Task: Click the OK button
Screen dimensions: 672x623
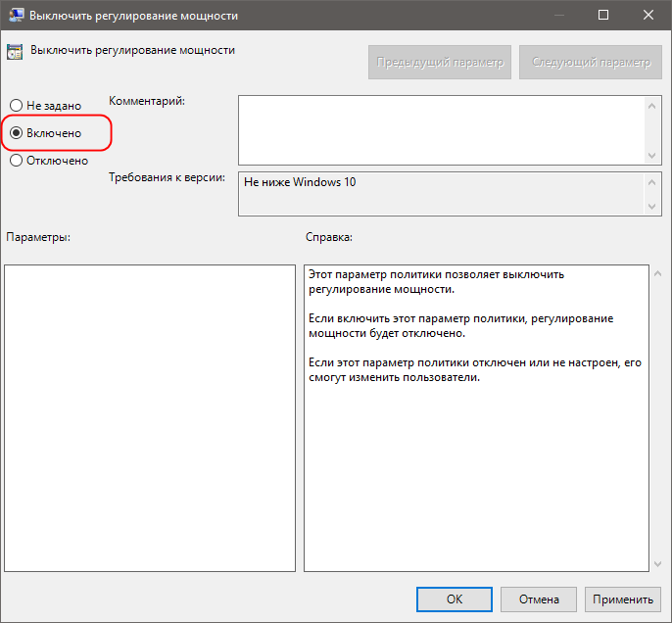Action: [455, 599]
